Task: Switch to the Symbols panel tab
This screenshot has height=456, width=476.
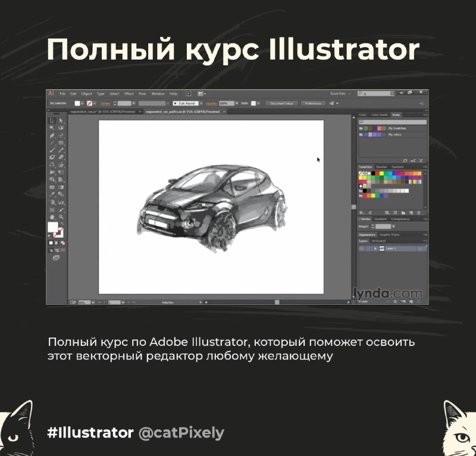Action: (397, 167)
